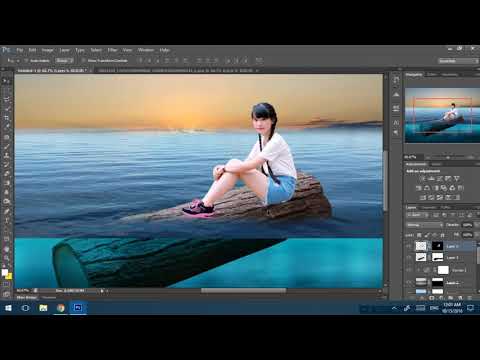The width and height of the screenshot is (480, 360).
Task: Select the Hand tool
Action: click(x=6, y=249)
